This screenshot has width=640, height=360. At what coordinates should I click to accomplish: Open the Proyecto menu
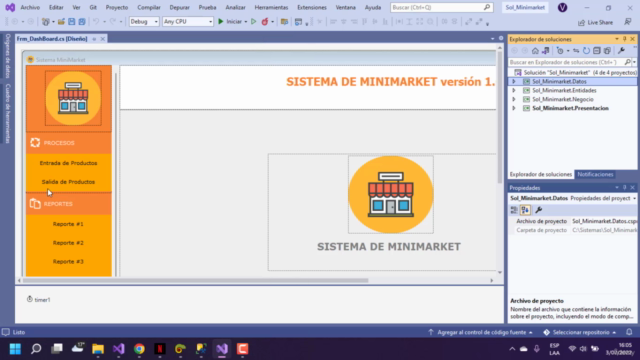click(x=117, y=7)
